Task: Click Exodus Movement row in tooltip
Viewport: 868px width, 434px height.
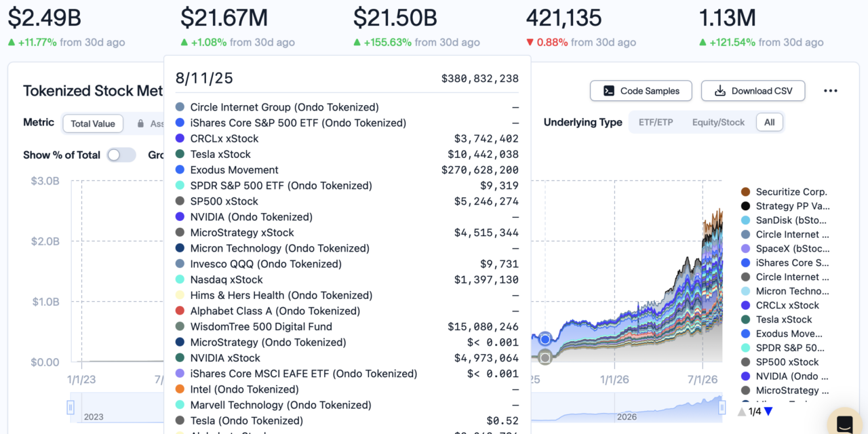Action: click(x=347, y=170)
